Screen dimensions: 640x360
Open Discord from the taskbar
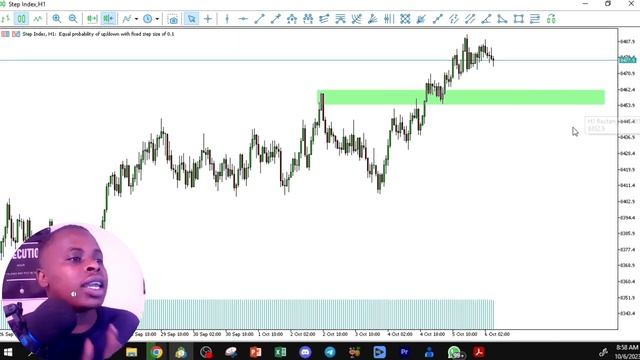click(x=305, y=352)
